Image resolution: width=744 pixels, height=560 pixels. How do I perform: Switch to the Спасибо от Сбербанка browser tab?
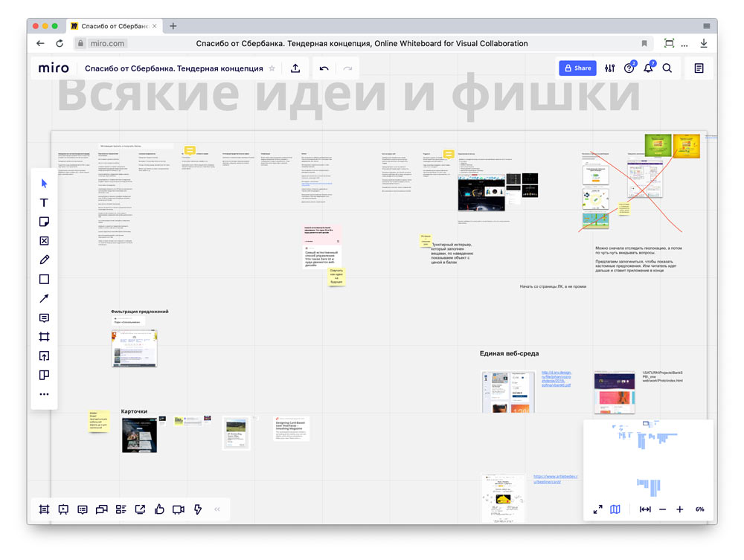coord(112,25)
